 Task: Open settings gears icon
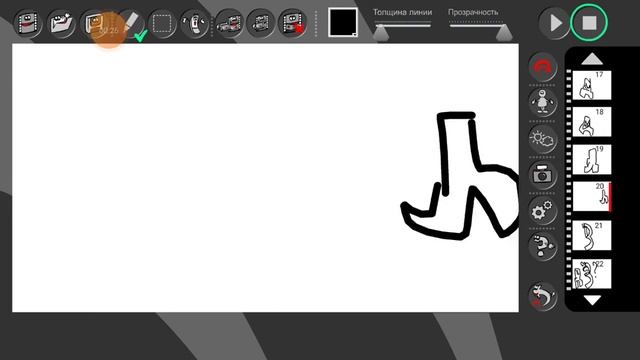pyautogui.click(x=543, y=211)
